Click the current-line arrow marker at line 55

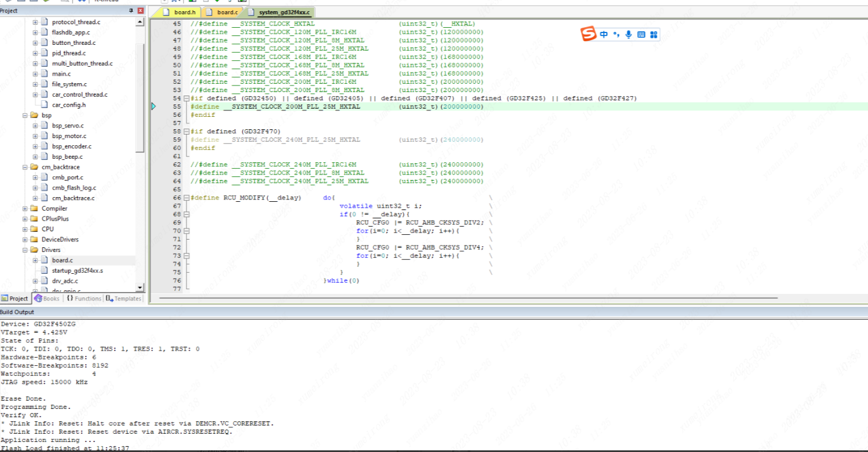154,106
